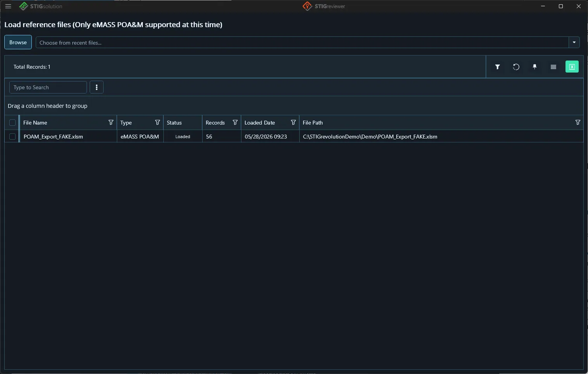The width and height of the screenshot is (588, 374).
Task: Click the refresh/reset grid icon
Action: pos(516,67)
